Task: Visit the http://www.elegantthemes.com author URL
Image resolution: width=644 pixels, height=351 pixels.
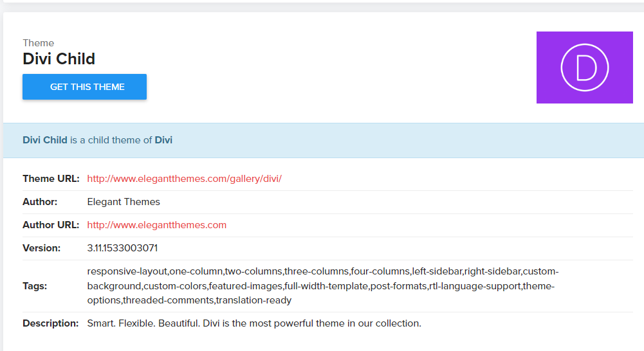Action: [x=156, y=225]
